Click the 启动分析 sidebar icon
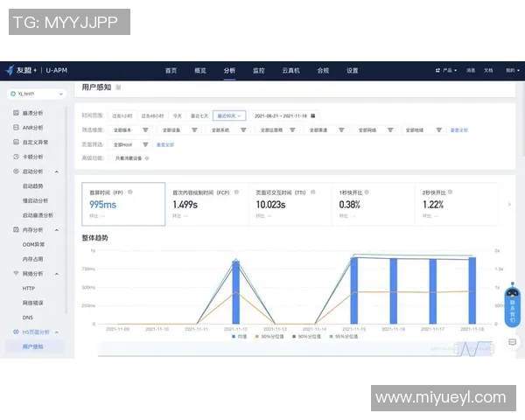Viewport: 525px width, 420px height. (x=16, y=171)
